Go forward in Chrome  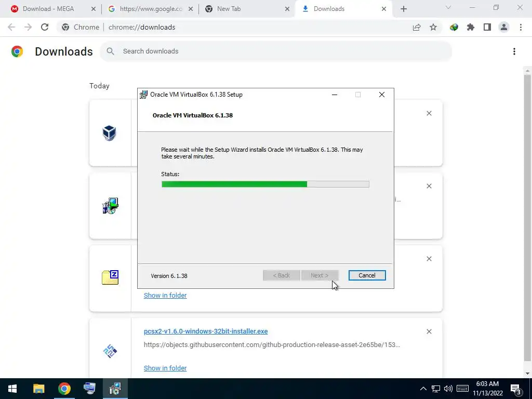pyautogui.click(x=28, y=27)
